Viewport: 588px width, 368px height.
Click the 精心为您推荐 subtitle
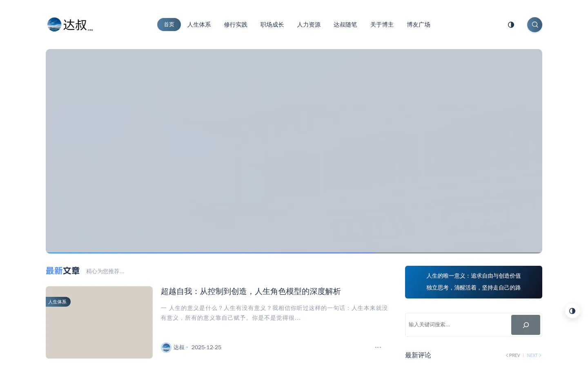(105, 272)
